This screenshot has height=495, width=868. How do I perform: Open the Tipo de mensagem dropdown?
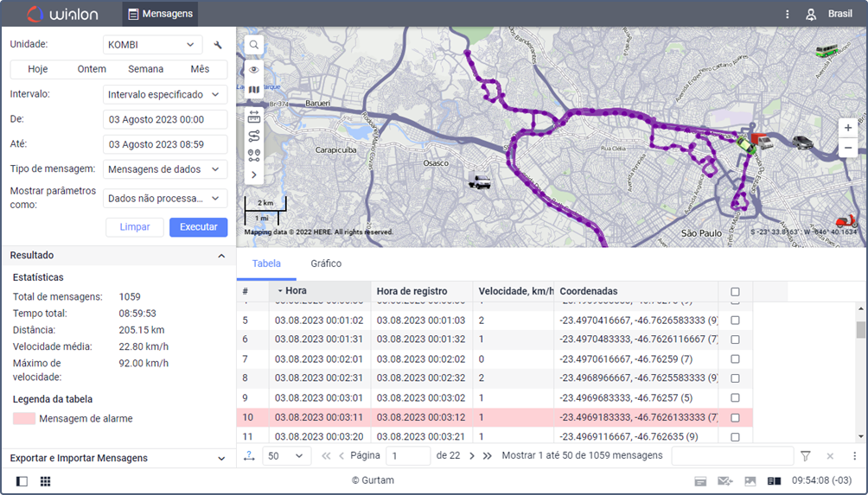(x=164, y=169)
